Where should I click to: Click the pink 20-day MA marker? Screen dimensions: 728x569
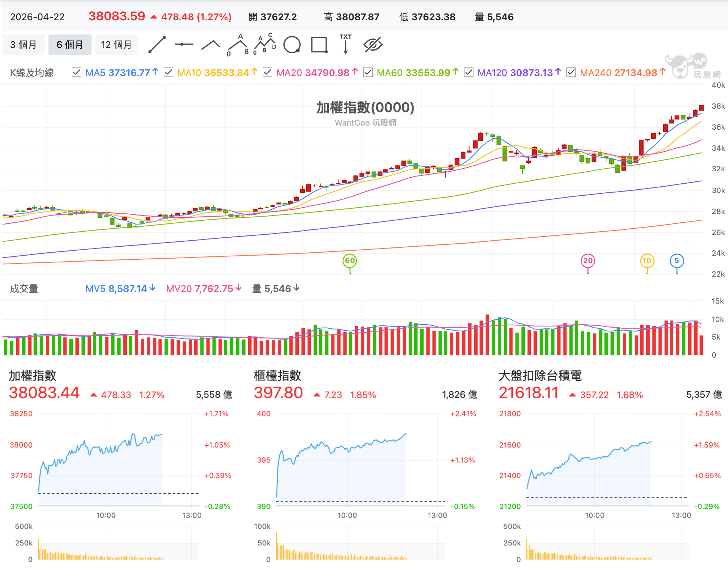[588, 261]
